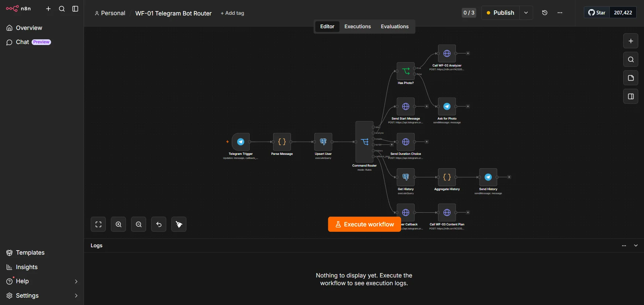Screen dimensions: 644x305
Task: Select Send History Telegram node
Action: tap(488, 177)
